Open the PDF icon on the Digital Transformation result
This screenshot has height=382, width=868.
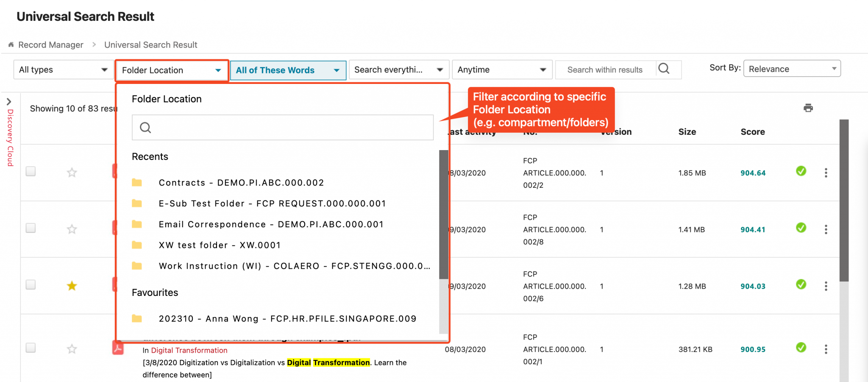tap(118, 349)
